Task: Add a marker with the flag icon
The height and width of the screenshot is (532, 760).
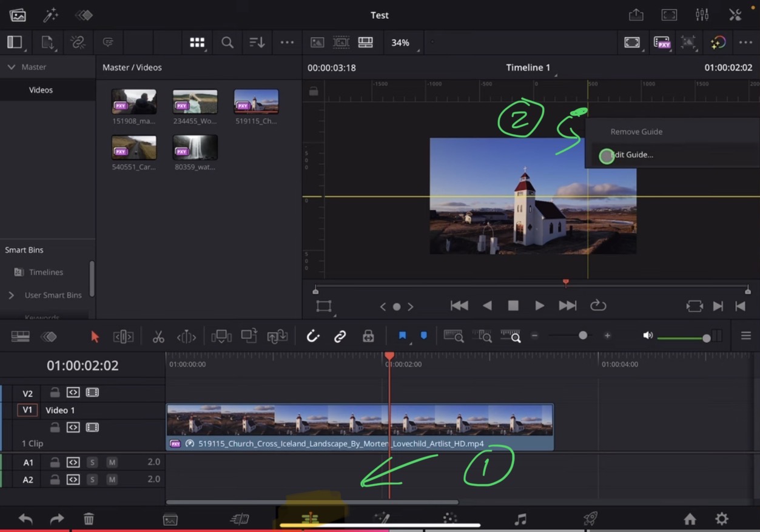Action: pyautogui.click(x=403, y=335)
